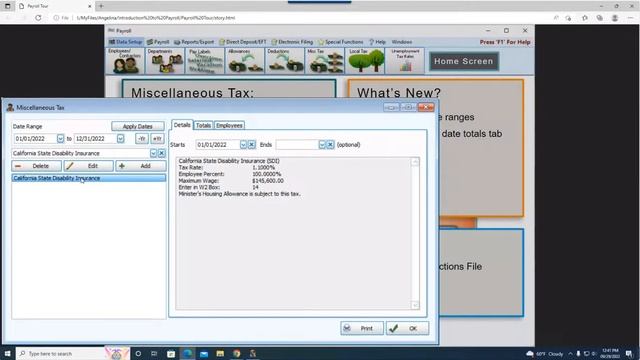Open the Direct Deposit/EFT menu
The height and width of the screenshot is (360, 640).
pos(243,42)
